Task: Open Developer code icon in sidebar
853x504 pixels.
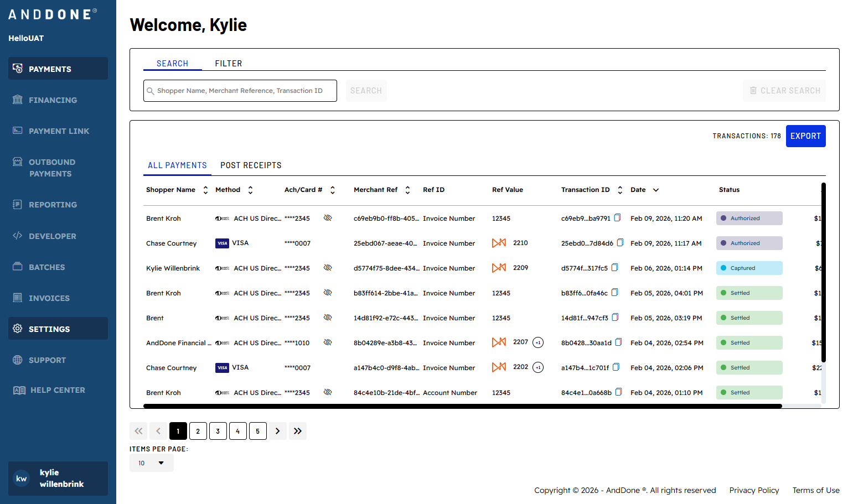Action: (x=18, y=236)
